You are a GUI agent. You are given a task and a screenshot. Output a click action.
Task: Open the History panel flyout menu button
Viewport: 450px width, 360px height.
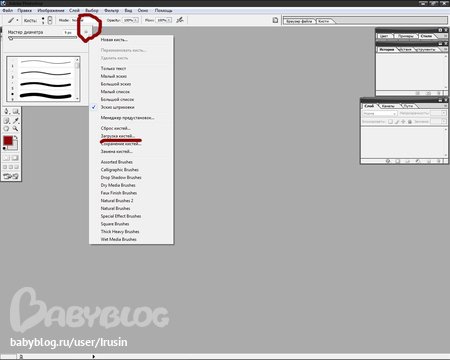pos(445,49)
